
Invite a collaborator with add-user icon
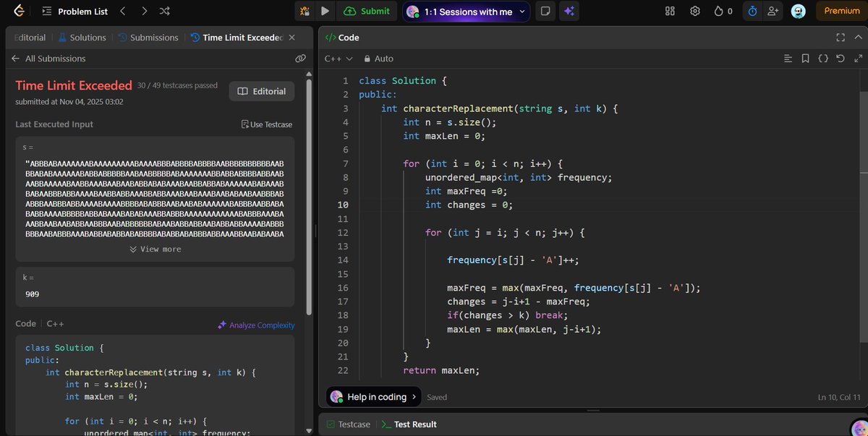coord(774,11)
